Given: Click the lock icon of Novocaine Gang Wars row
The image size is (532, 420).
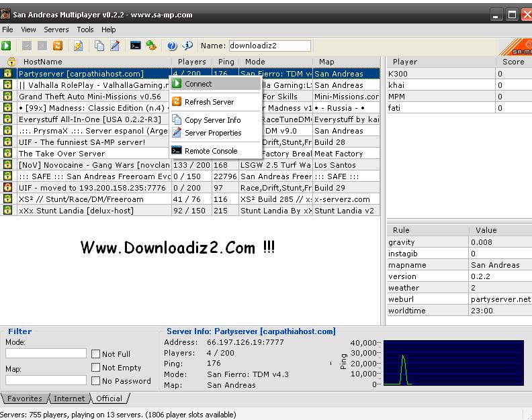Looking at the screenshot, I should pyautogui.click(x=7, y=165).
